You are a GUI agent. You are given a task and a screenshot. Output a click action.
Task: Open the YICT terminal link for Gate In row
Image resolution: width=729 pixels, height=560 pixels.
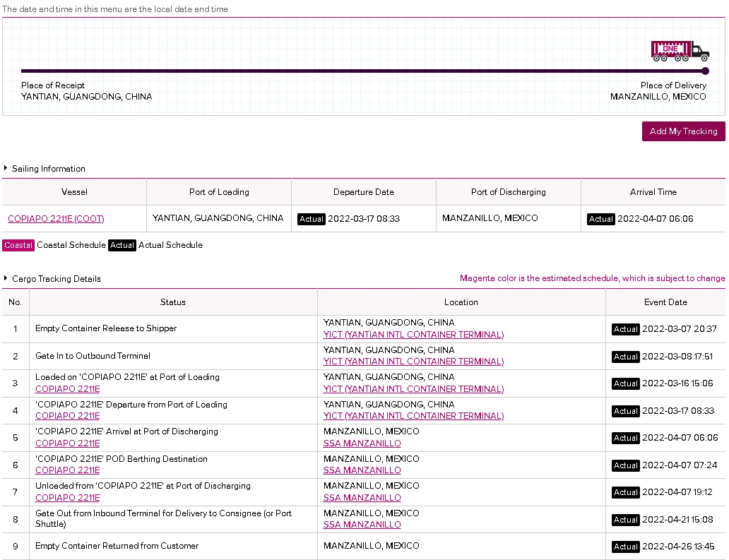[413, 362]
